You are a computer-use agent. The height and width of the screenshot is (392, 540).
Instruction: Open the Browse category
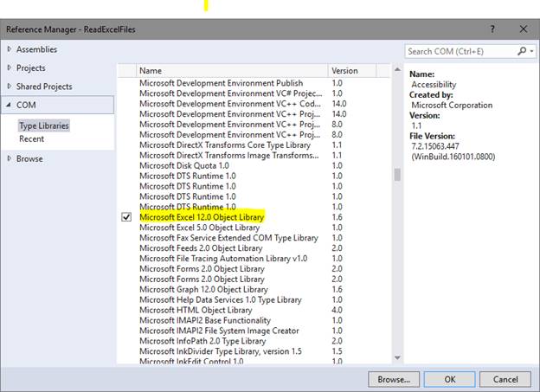pos(29,158)
